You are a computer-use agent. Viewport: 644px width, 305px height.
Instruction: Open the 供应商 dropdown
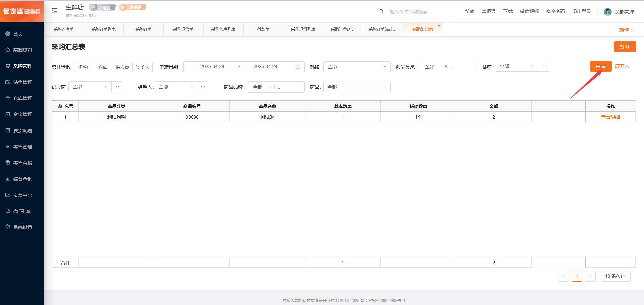tap(90, 87)
